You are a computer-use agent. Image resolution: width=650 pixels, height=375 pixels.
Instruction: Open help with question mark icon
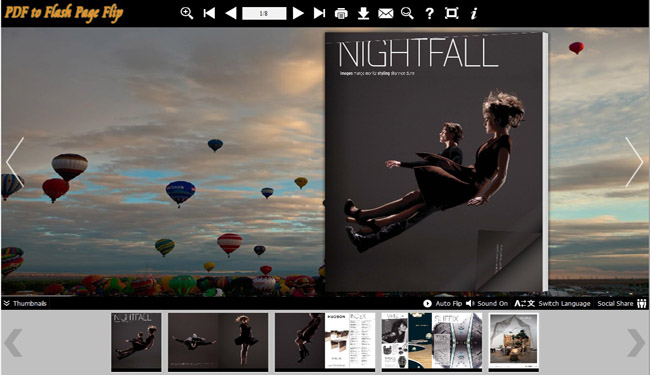tap(429, 14)
